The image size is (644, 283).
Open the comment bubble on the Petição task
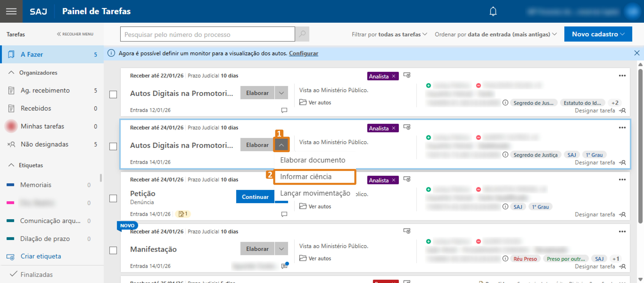pyautogui.click(x=284, y=214)
